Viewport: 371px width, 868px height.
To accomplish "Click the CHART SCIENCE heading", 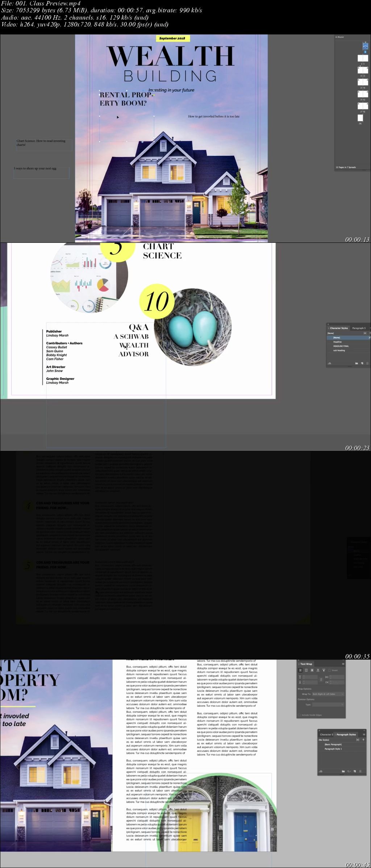I will [x=162, y=251].
